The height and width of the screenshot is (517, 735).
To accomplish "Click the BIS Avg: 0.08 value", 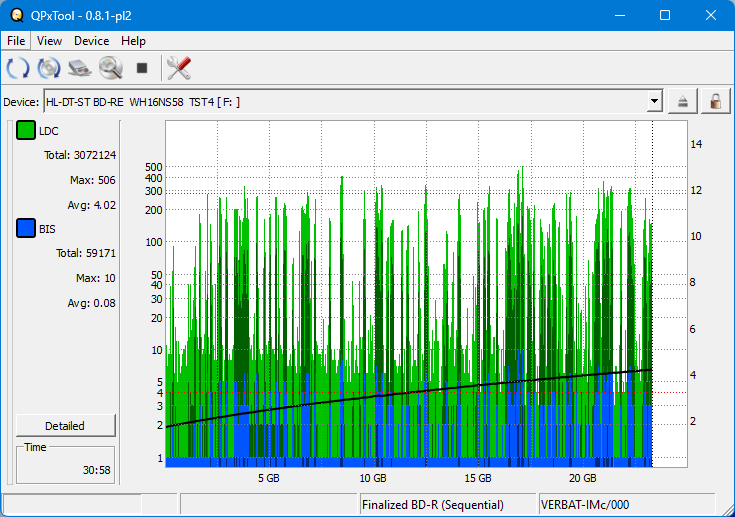I will (x=92, y=303).
